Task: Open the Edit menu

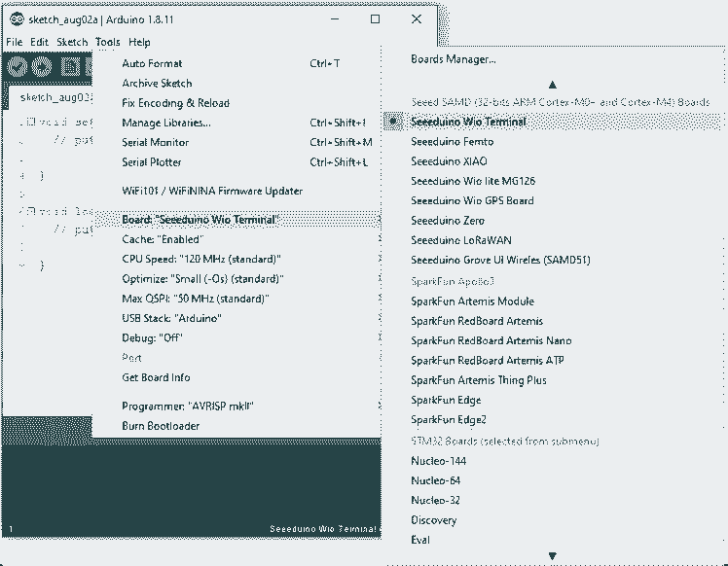Action: 40,42
